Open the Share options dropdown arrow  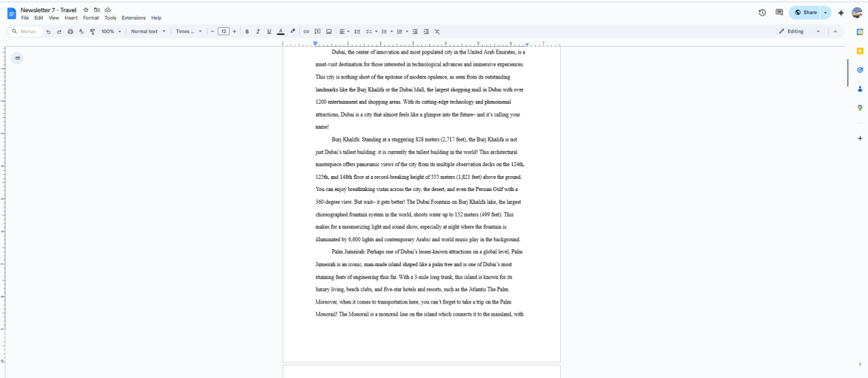tap(825, 13)
